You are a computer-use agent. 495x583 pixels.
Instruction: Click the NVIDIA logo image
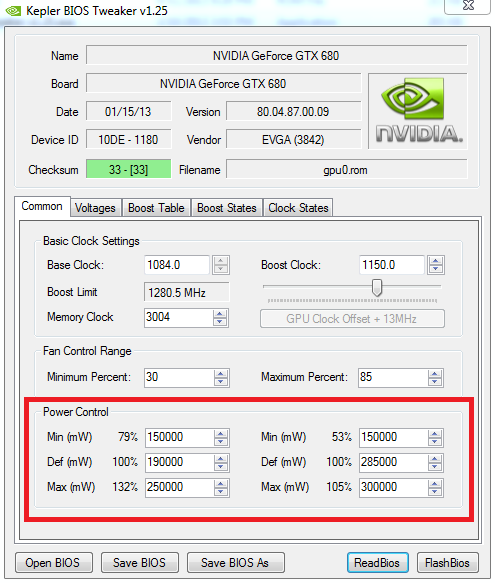coord(418,111)
